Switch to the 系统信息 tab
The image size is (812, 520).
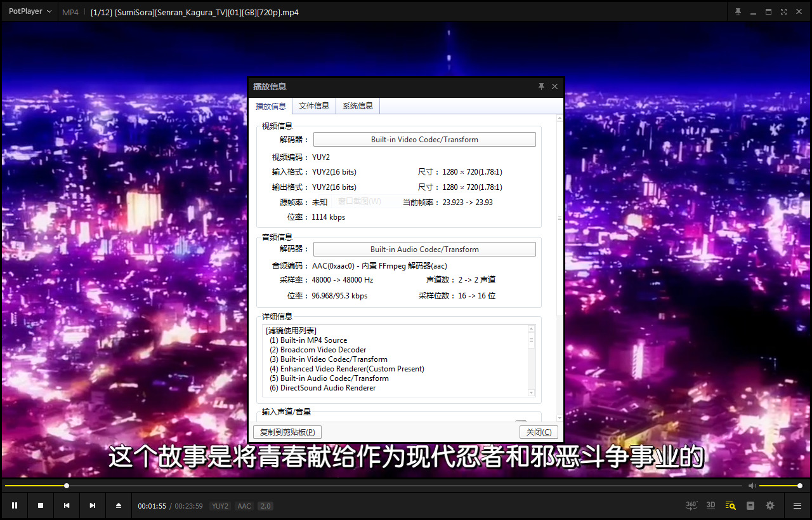[x=358, y=106]
